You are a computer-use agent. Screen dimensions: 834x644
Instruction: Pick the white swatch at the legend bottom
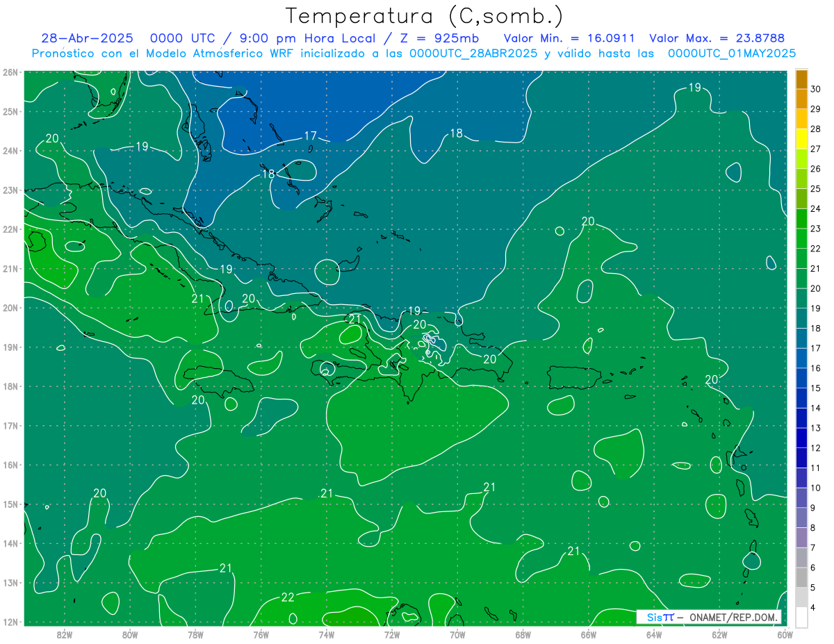pyautogui.click(x=801, y=617)
